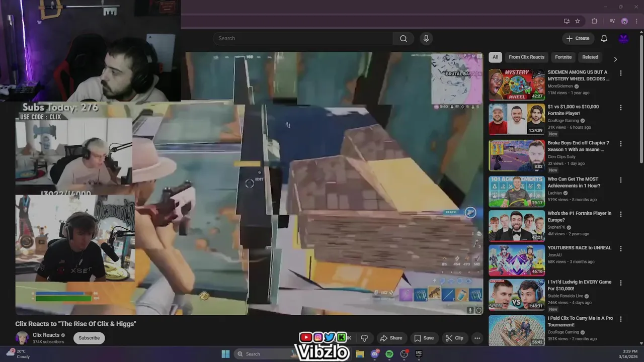Open the Chrome profile avatar
This screenshot has width=644, height=362.
[x=624, y=21]
